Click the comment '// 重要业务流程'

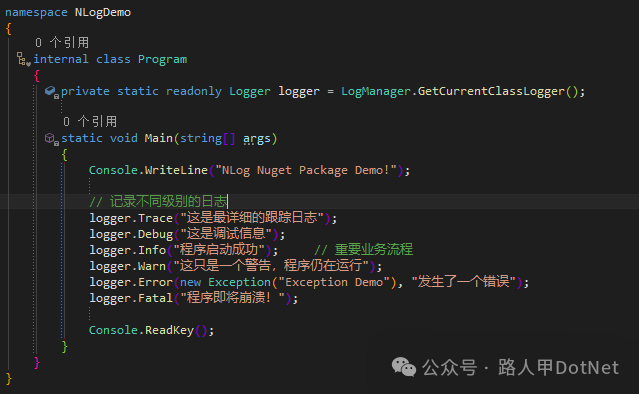pyautogui.click(x=364, y=249)
